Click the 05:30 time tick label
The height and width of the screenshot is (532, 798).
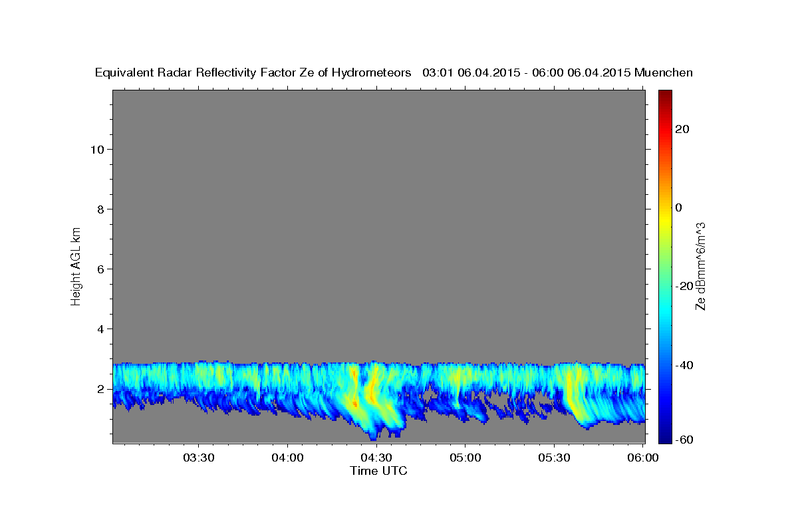pyautogui.click(x=554, y=458)
